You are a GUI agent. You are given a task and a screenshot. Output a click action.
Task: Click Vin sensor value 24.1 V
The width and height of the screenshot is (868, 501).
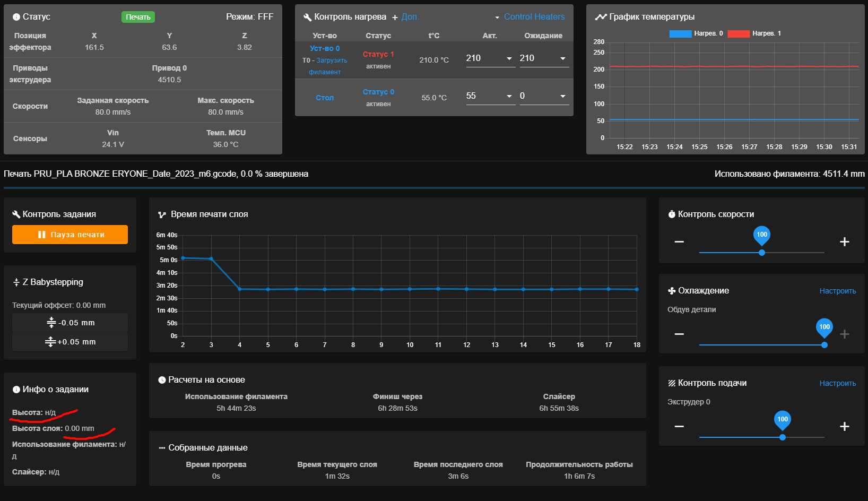click(113, 144)
